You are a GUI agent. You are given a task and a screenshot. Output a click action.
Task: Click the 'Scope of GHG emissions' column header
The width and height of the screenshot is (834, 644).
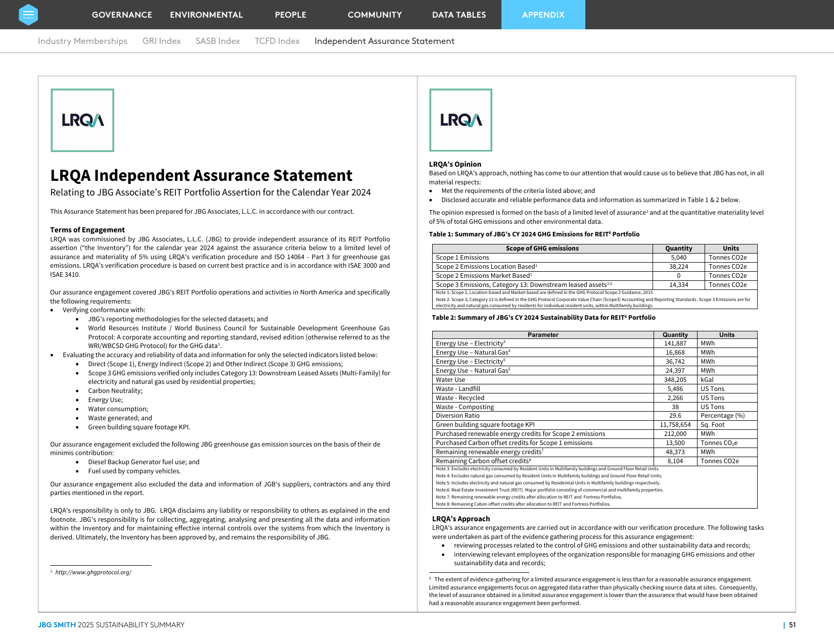(x=542, y=249)
